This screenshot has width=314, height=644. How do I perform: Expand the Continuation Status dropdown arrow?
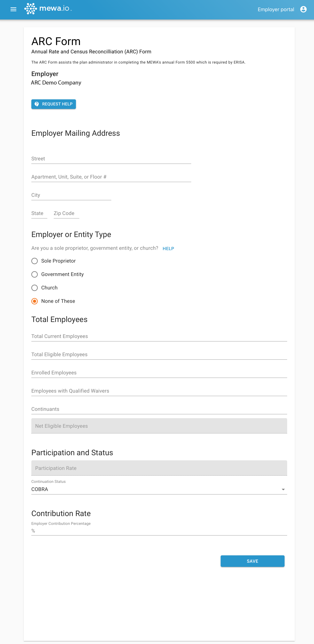point(283,490)
